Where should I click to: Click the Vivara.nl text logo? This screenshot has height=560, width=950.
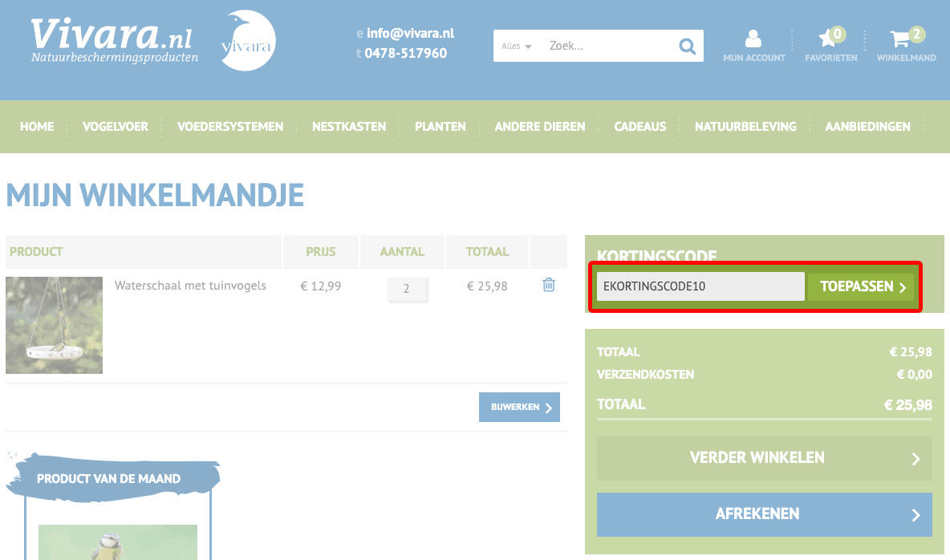point(112,35)
